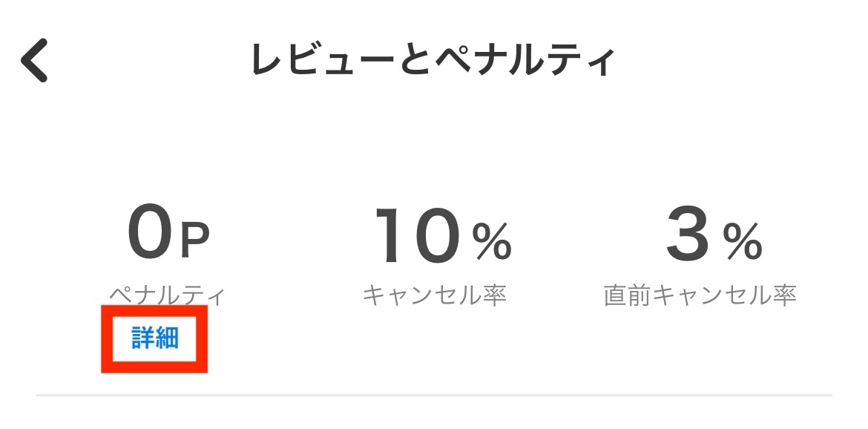The height and width of the screenshot is (429, 868).
Task: Tap the large digit 0 in penalty
Action: coord(149,235)
